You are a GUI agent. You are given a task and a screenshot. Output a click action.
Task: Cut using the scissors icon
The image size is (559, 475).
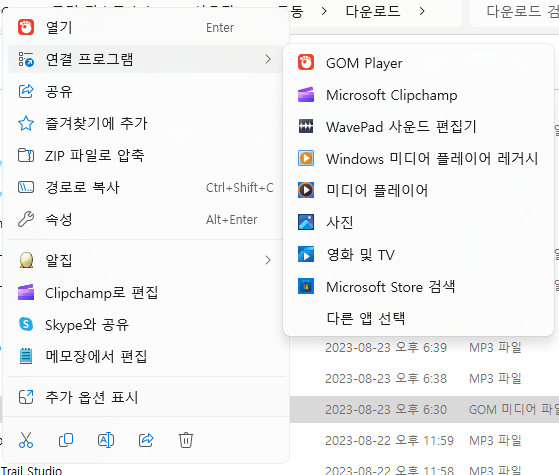[x=26, y=440]
